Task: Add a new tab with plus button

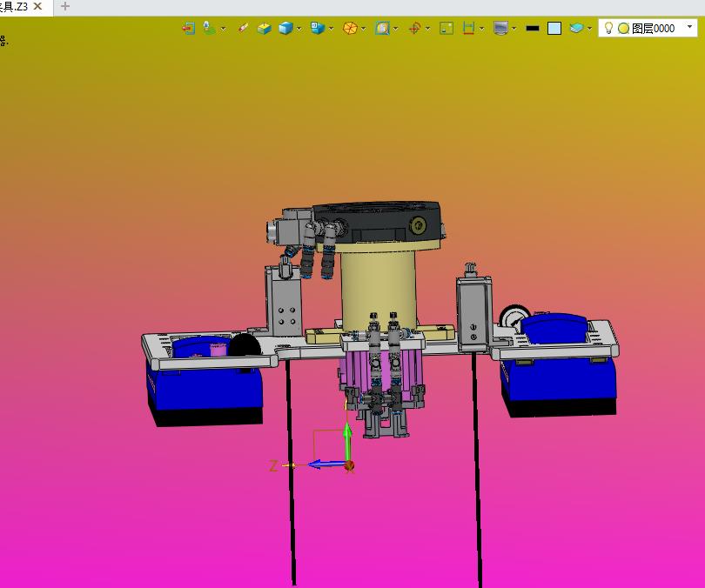Action: (65, 6)
